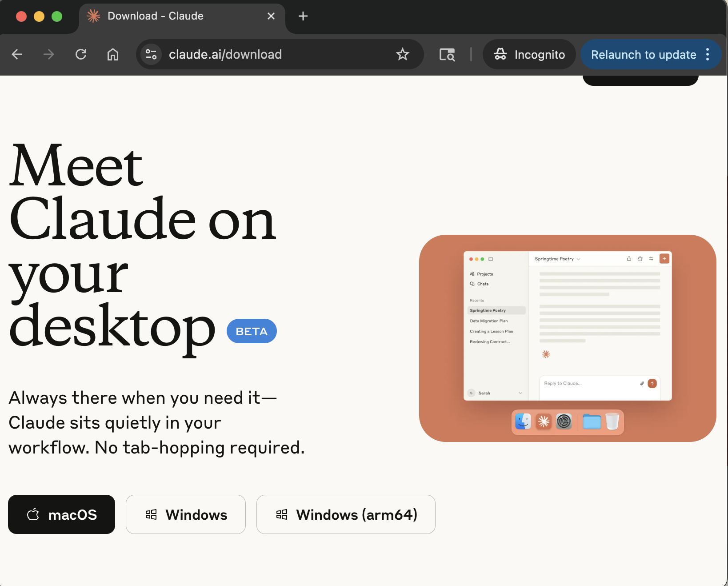Download Claude for macOS
Viewport: 728px width, 586px height.
click(62, 514)
